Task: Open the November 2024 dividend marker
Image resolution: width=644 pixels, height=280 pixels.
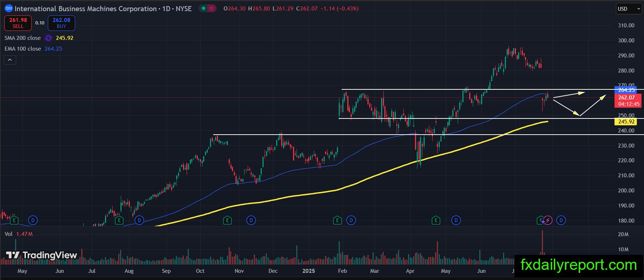Action: click(251, 220)
